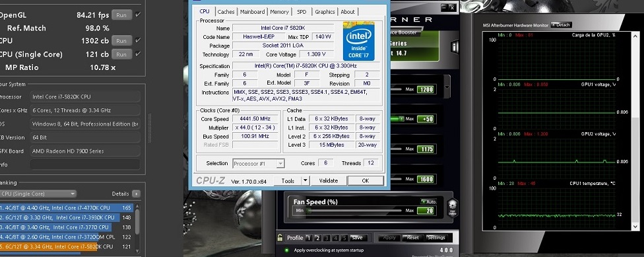644x257 pixels.
Task: Detach the Afterburner Hardware Monitor
Action: [561, 24]
